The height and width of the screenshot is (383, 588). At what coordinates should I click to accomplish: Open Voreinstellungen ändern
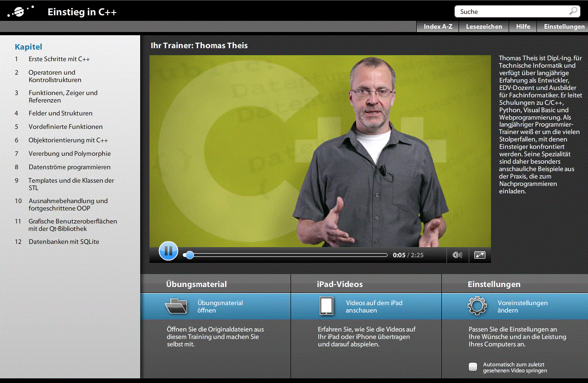pos(515,306)
